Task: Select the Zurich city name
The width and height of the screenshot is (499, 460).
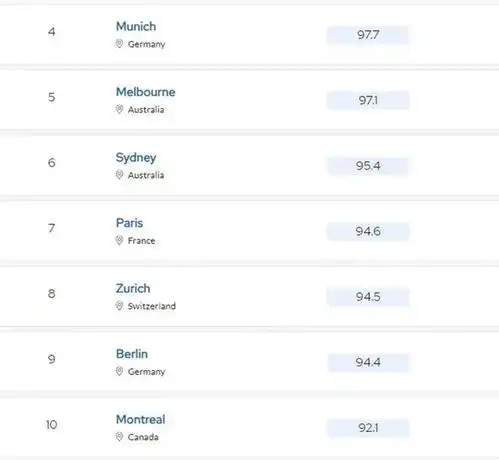Action: click(x=133, y=288)
